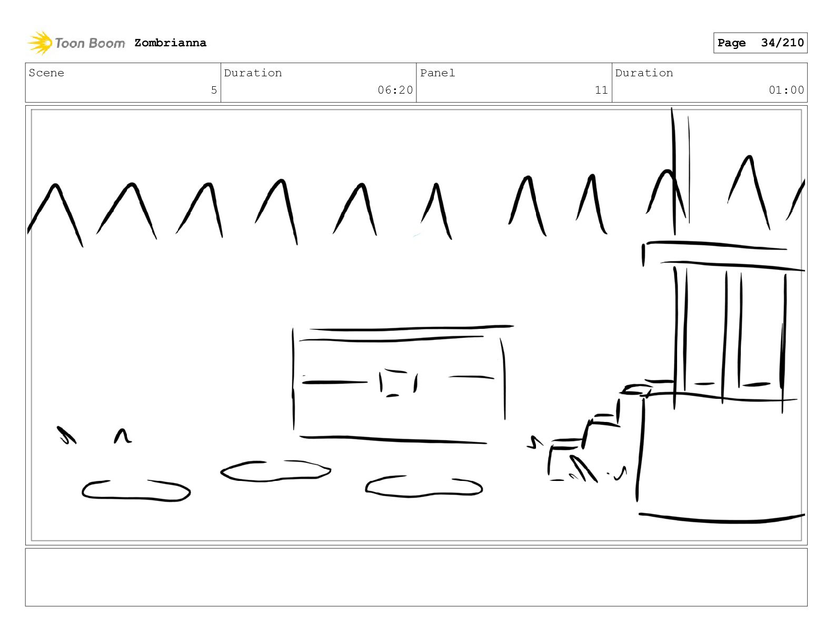This screenshot has height=644, width=834.
Task: Select the Zombrianna project title text
Action: [x=170, y=43]
